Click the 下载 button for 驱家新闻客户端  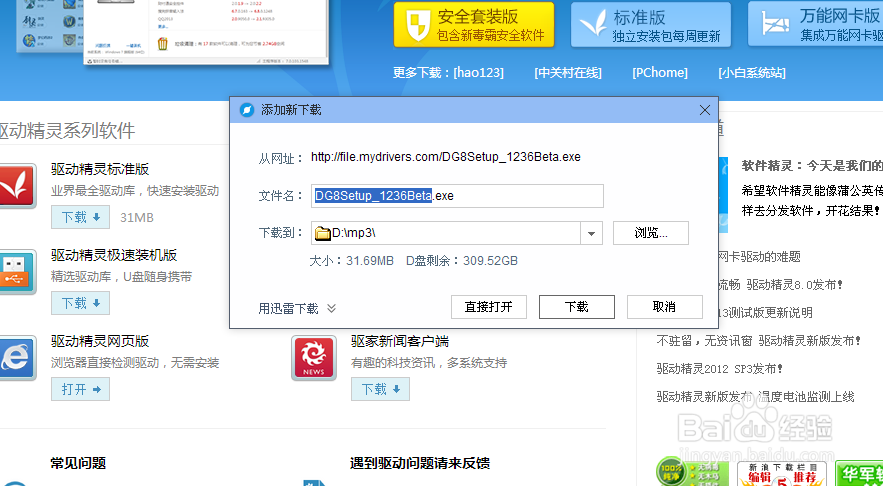pyautogui.click(x=380, y=389)
